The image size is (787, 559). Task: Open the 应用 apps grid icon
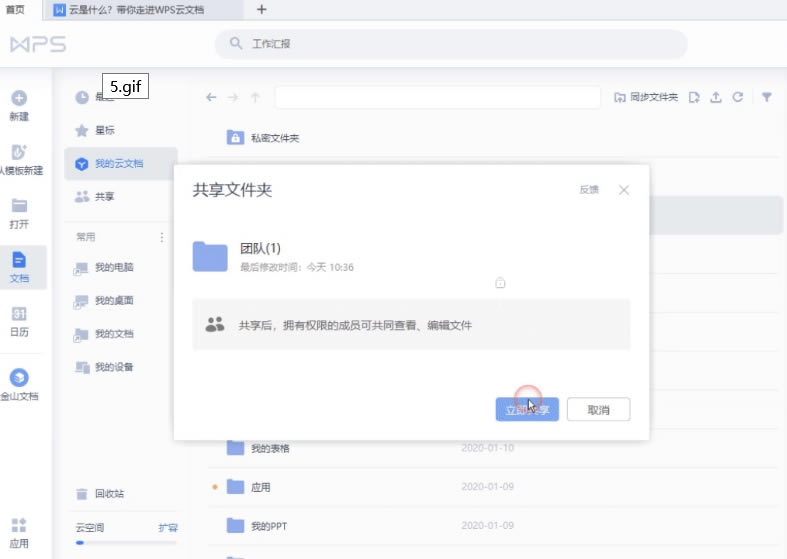(19, 525)
